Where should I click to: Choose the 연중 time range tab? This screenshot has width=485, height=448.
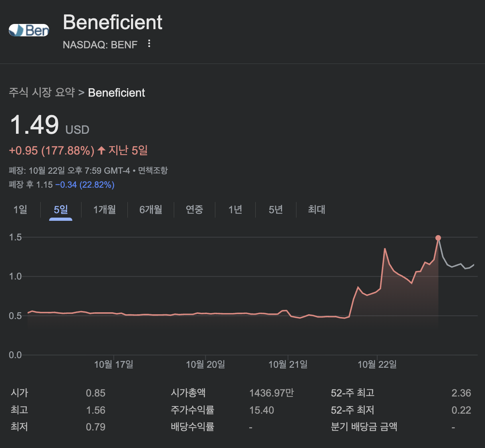194,209
